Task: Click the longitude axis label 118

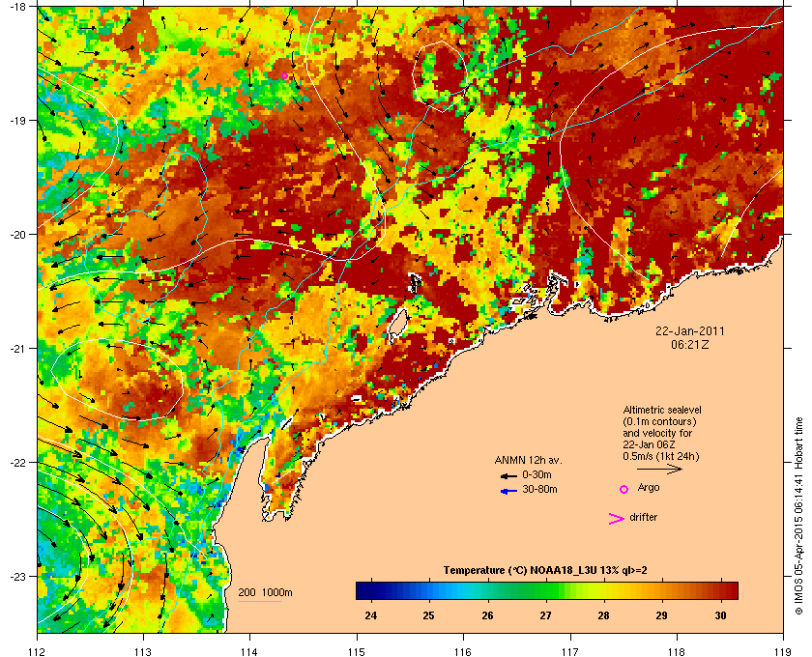Action: click(x=677, y=651)
